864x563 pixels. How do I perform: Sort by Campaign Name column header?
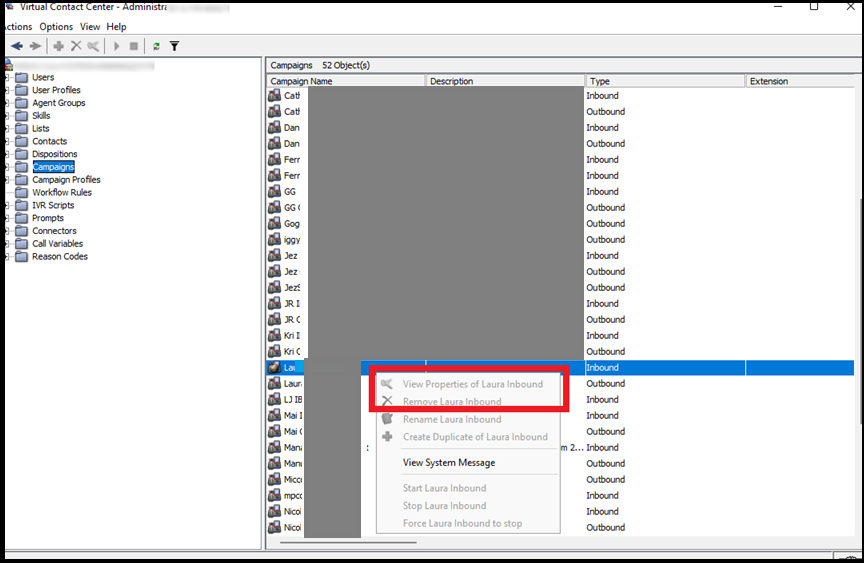(345, 81)
